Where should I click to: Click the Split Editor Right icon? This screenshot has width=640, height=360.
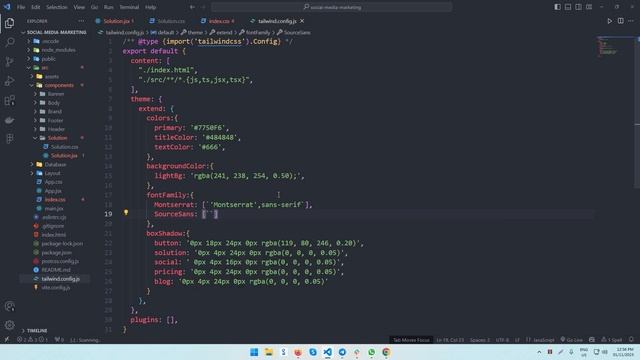click(620, 21)
